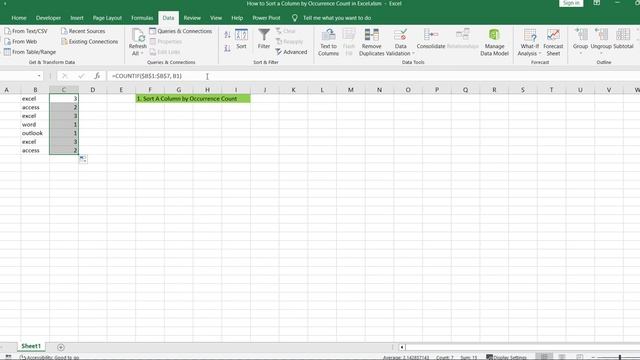Screen dimensions: 640x360
Task: Click cell with text 'word'
Action: click(35, 124)
